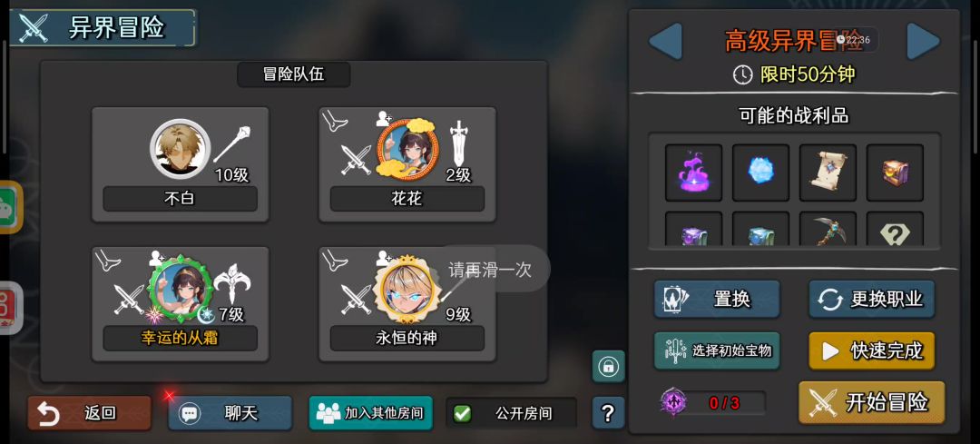980x444 pixels.
Task: Toggle the room lock icon
Action: click(x=608, y=367)
